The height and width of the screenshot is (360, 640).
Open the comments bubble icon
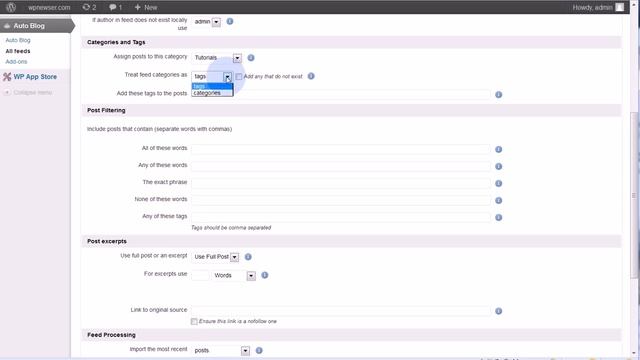click(x=115, y=7)
